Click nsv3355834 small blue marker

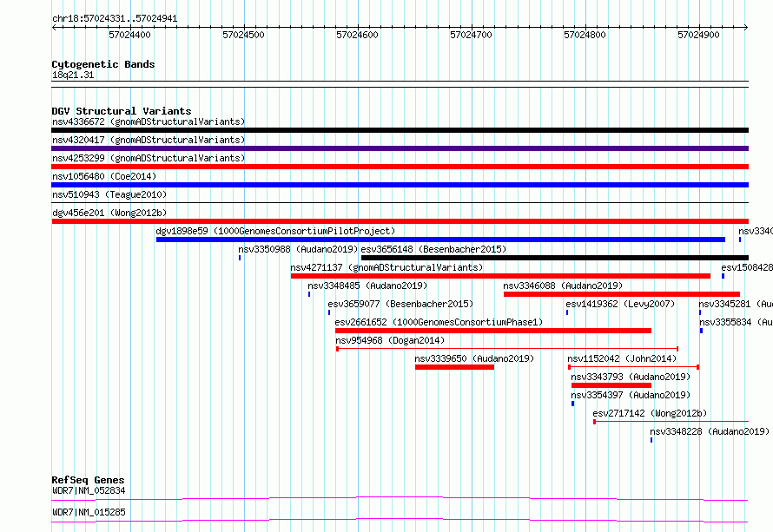tap(701, 331)
